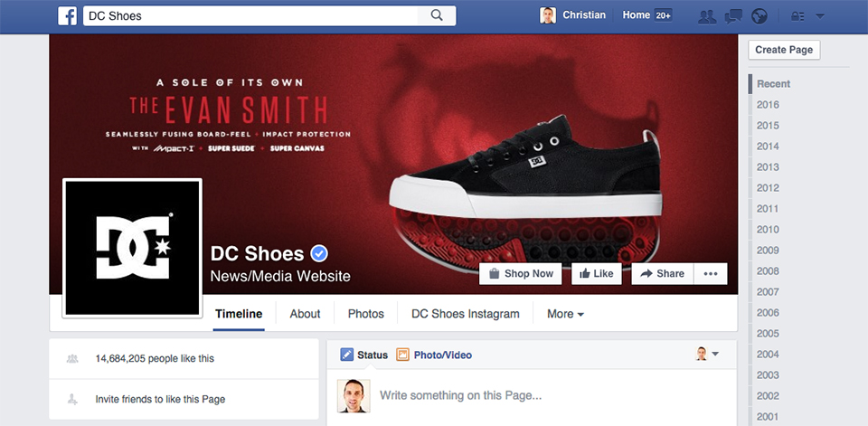Open the Photos tab

pos(366,314)
